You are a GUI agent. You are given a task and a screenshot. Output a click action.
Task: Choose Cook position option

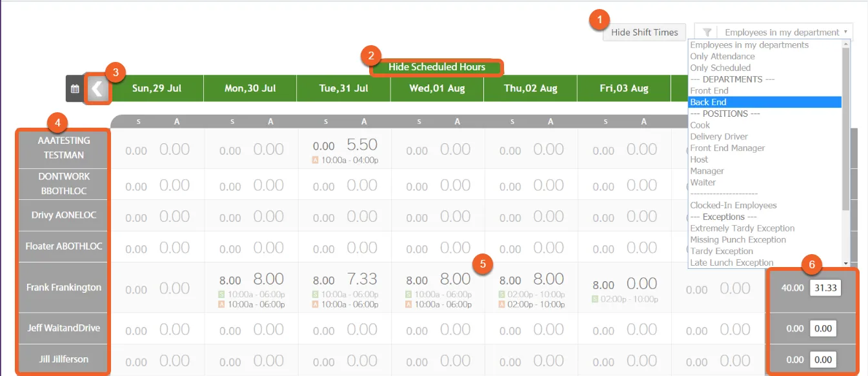(700, 125)
